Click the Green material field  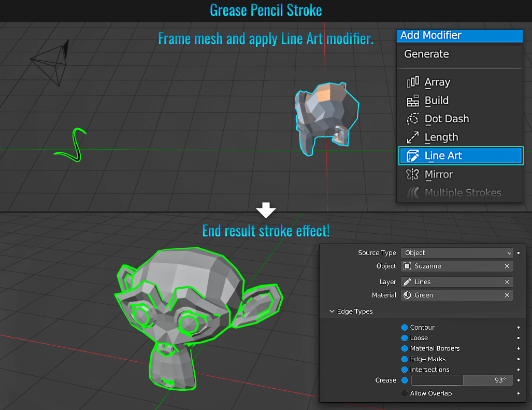pyautogui.click(x=457, y=295)
